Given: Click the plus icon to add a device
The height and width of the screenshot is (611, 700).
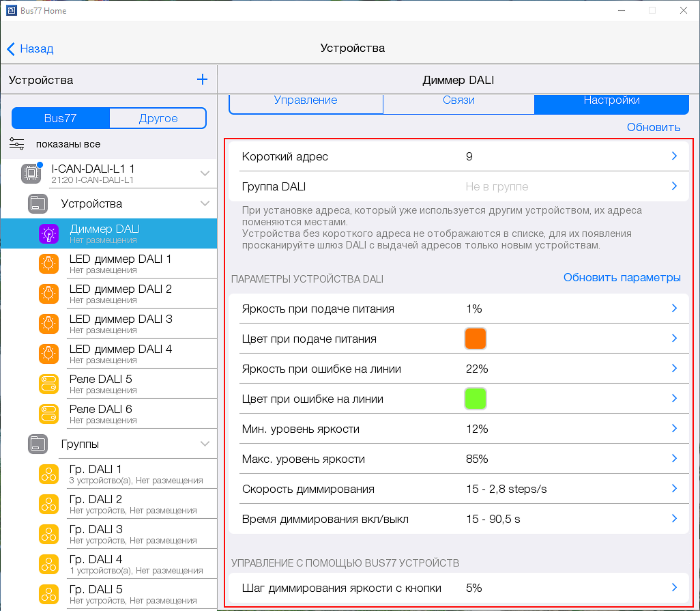Looking at the screenshot, I should (x=202, y=79).
